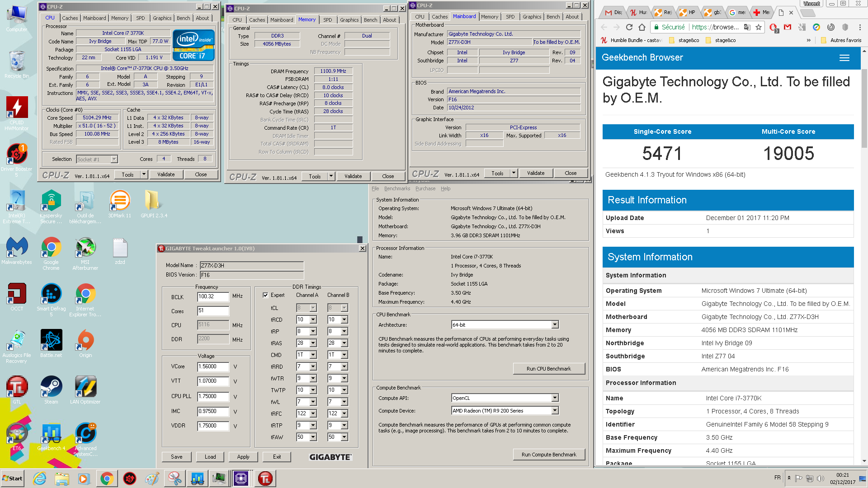The height and width of the screenshot is (488, 868).
Task: Click Load in Gigabyte TweakLauncher
Action: pyautogui.click(x=210, y=457)
